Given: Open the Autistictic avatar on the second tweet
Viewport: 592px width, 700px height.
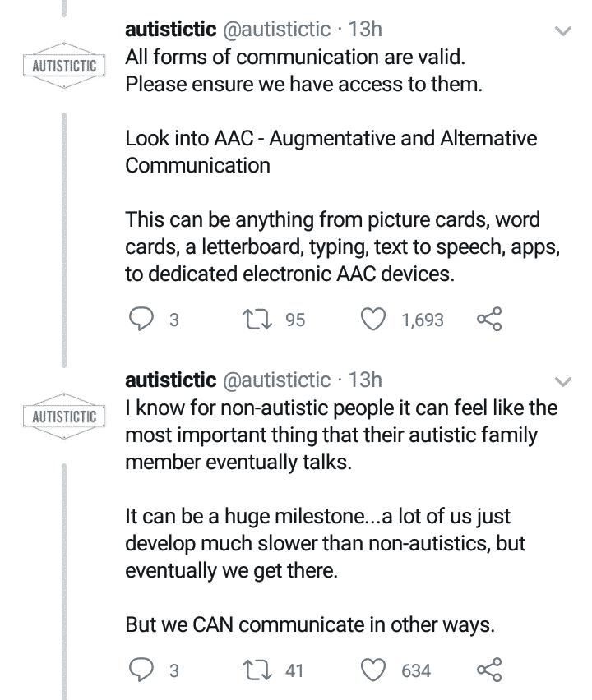Looking at the screenshot, I should (63, 415).
